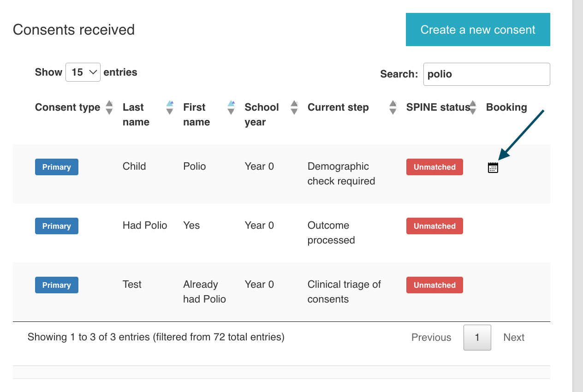Focus the Search field containing polio
The width and height of the screenshot is (583, 392).
486,74
